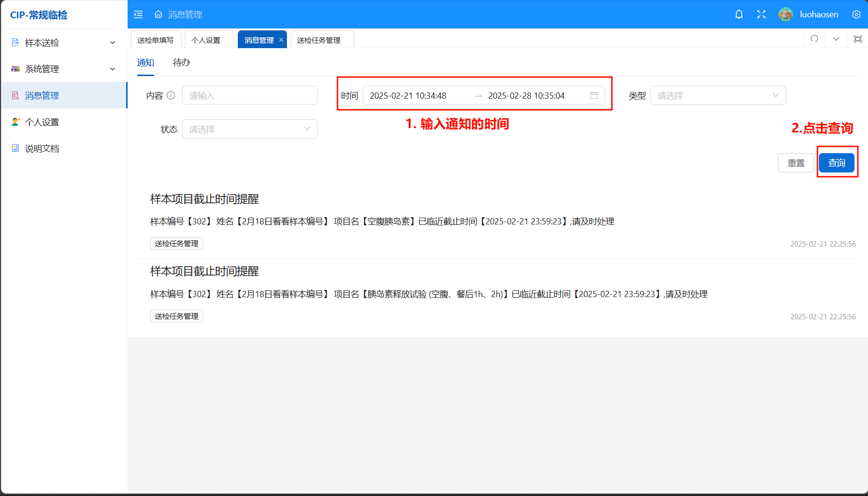Expand the 系统管理 sidebar menu
868x496 pixels.
click(x=64, y=69)
